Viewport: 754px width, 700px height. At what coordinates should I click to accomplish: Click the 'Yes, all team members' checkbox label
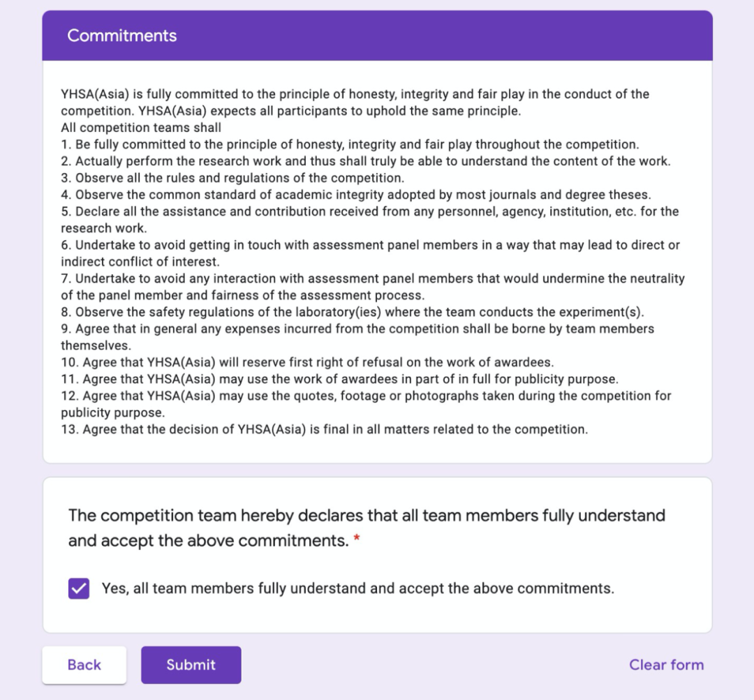click(357, 588)
